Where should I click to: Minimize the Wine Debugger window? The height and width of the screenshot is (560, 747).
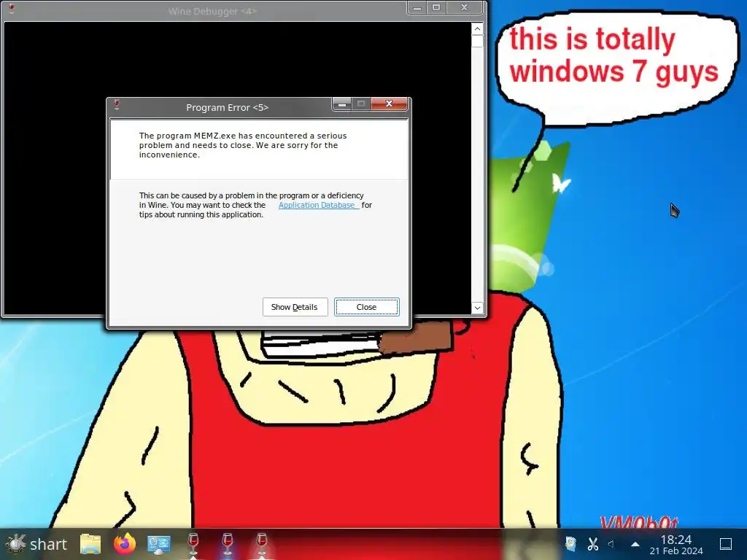417,7
